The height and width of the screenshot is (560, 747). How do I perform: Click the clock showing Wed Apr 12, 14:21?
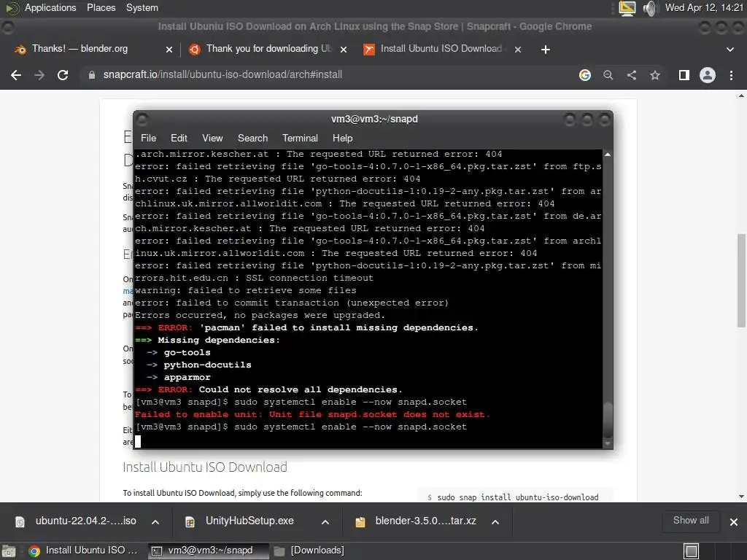(x=704, y=7)
